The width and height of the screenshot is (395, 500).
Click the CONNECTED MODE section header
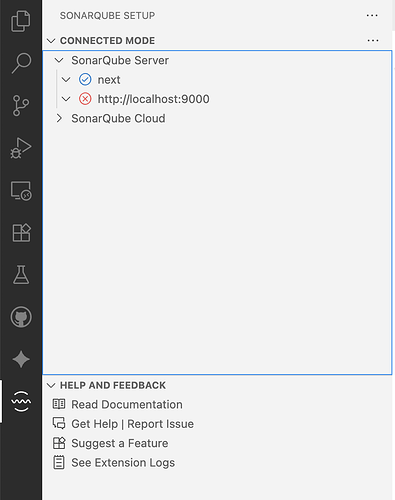point(107,41)
